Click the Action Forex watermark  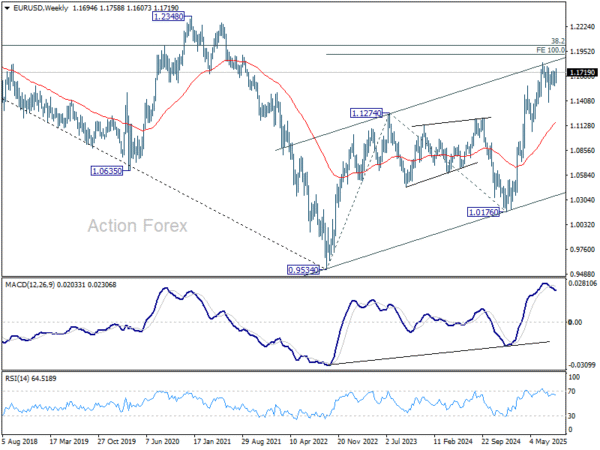click(138, 226)
